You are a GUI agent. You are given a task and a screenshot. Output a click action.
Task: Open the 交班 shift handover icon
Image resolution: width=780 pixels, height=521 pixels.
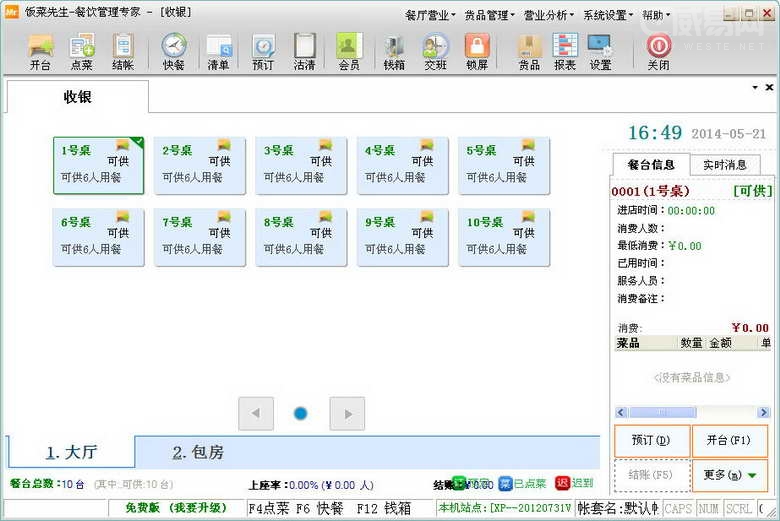[x=435, y=51]
